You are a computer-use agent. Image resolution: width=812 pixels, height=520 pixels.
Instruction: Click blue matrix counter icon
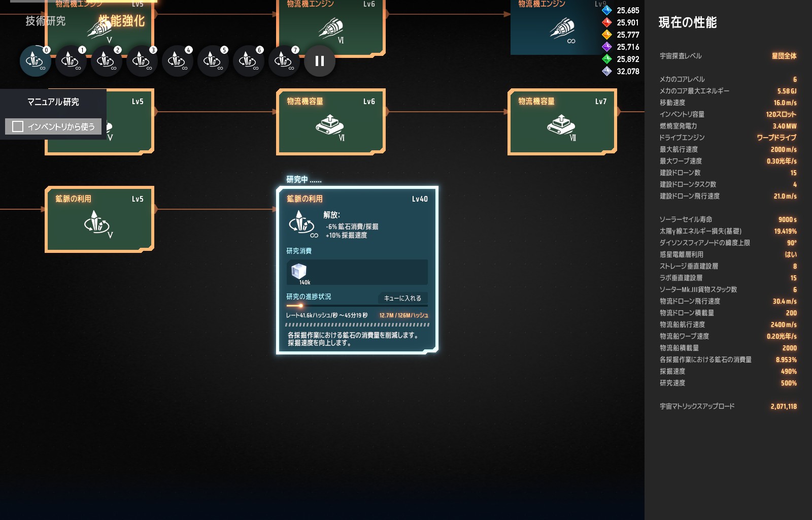tap(606, 10)
